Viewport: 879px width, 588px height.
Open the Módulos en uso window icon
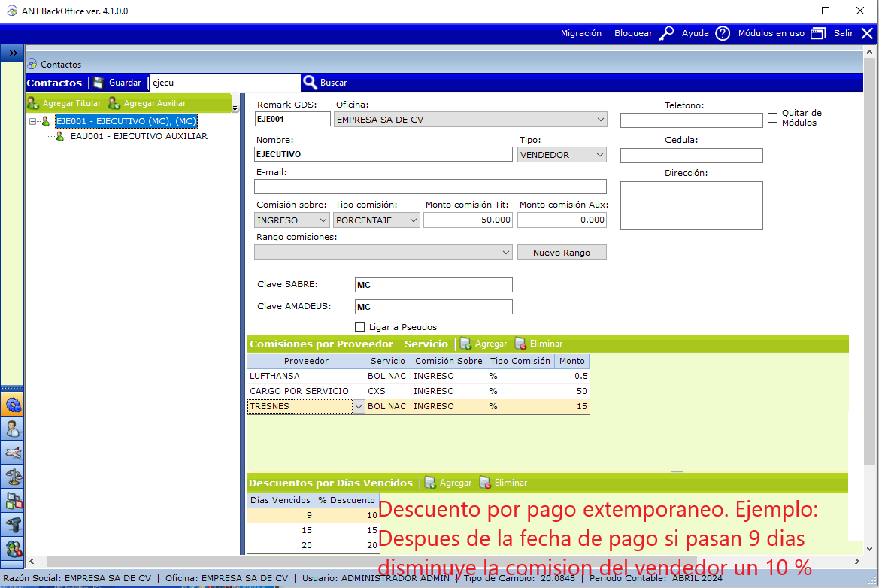[x=818, y=33]
